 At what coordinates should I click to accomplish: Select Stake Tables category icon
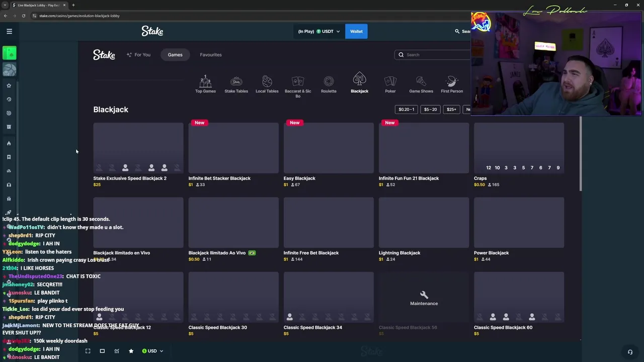tap(236, 84)
